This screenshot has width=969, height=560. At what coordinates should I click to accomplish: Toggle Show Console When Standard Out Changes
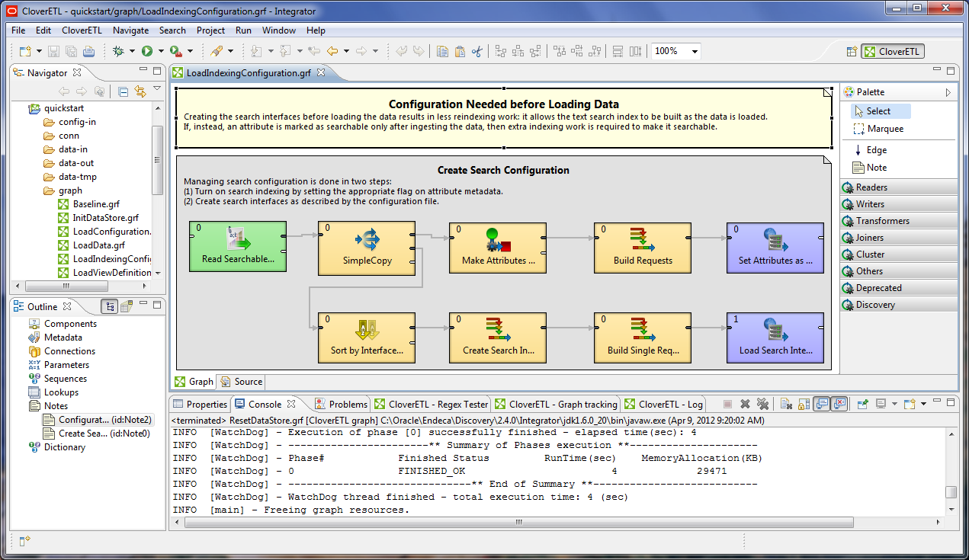tap(820, 405)
